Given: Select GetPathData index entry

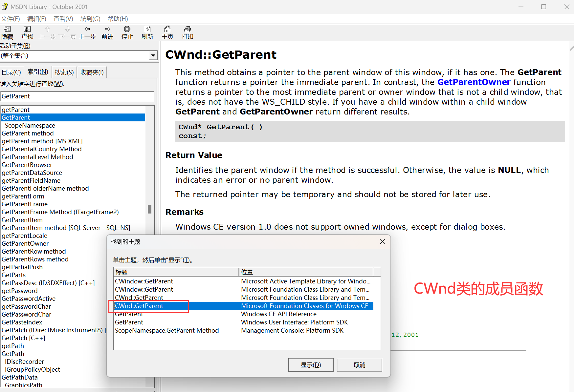Looking at the screenshot, I should [20, 377].
